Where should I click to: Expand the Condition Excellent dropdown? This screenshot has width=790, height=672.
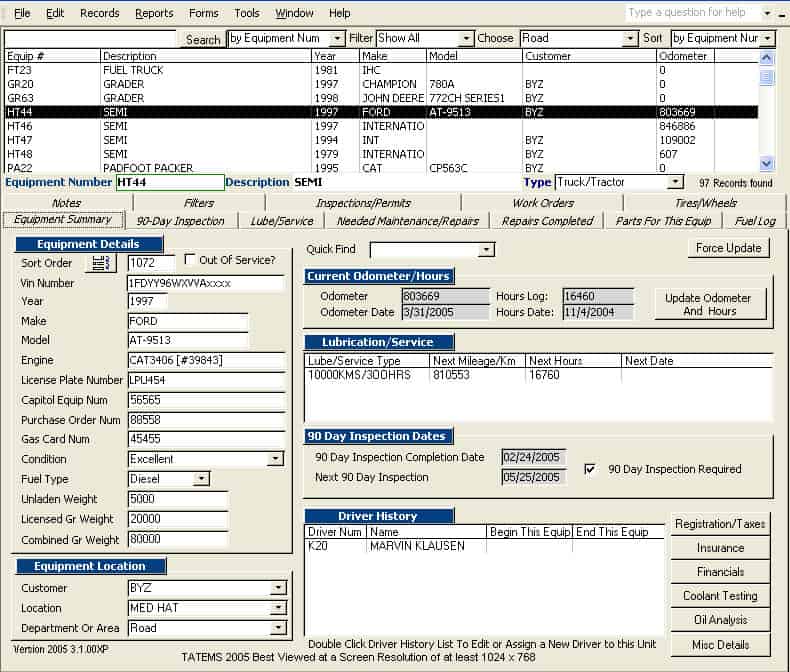click(275, 459)
